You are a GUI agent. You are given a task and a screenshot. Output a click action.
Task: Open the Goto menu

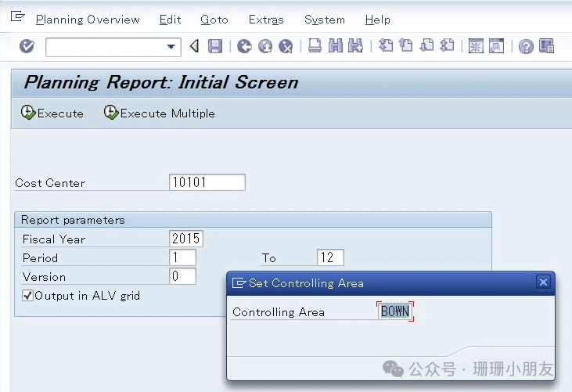pyautogui.click(x=214, y=20)
